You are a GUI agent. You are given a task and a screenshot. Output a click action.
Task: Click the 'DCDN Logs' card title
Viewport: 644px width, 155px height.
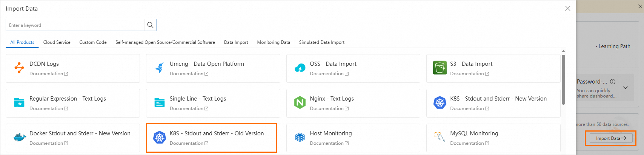[44, 64]
